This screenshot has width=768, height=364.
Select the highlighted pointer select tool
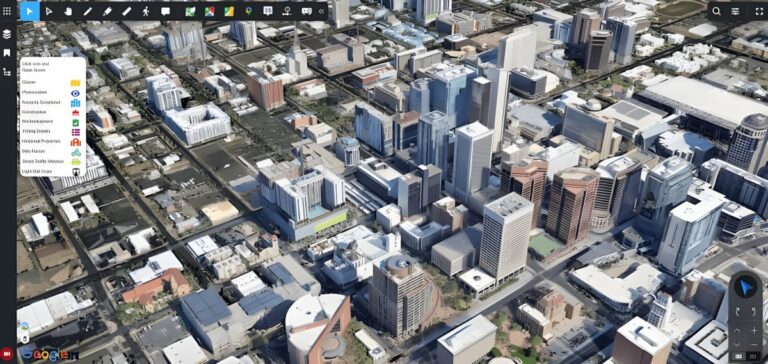(30, 11)
